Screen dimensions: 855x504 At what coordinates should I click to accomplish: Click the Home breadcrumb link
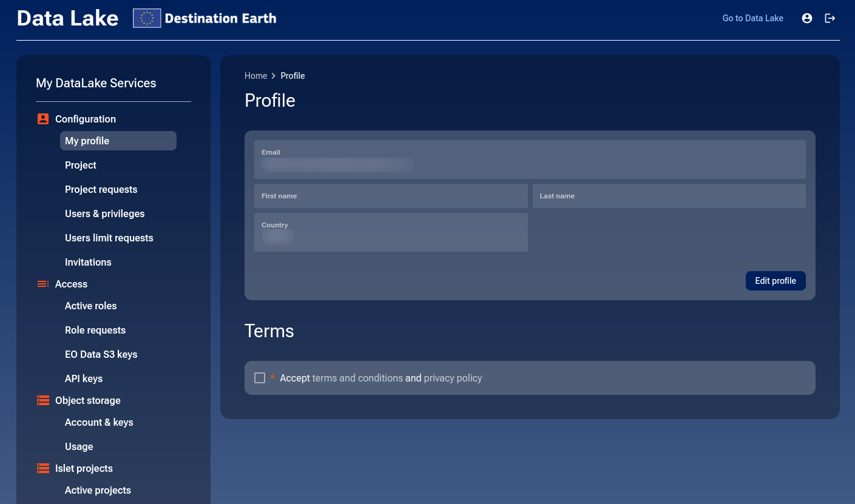coord(255,76)
